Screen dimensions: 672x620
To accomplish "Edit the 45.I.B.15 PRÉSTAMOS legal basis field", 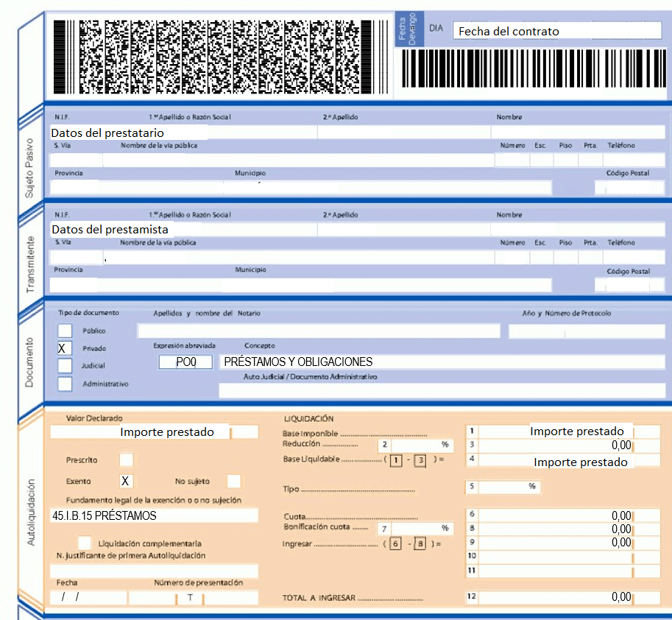I will click(x=154, y=516).
